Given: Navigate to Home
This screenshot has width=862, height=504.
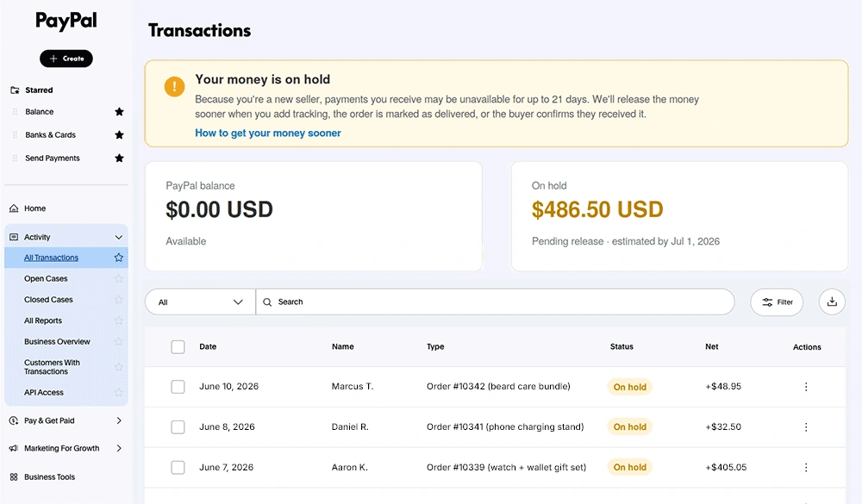Looking at the screenshot, I should click(x=34, y=208).
